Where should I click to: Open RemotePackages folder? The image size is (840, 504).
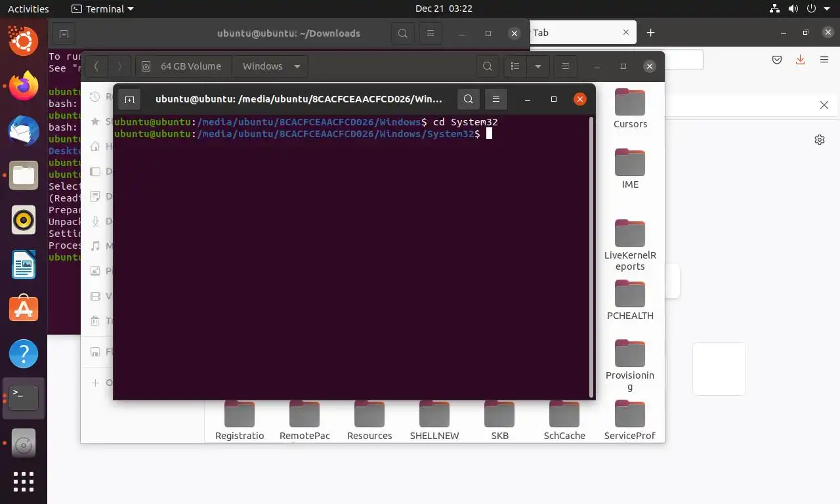pos(304,421)
